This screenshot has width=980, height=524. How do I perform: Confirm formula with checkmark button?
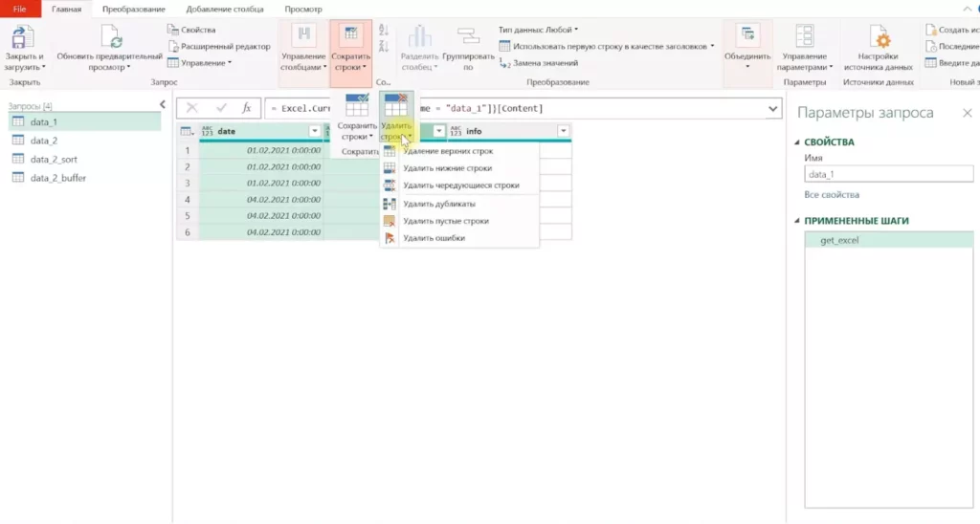221,108
